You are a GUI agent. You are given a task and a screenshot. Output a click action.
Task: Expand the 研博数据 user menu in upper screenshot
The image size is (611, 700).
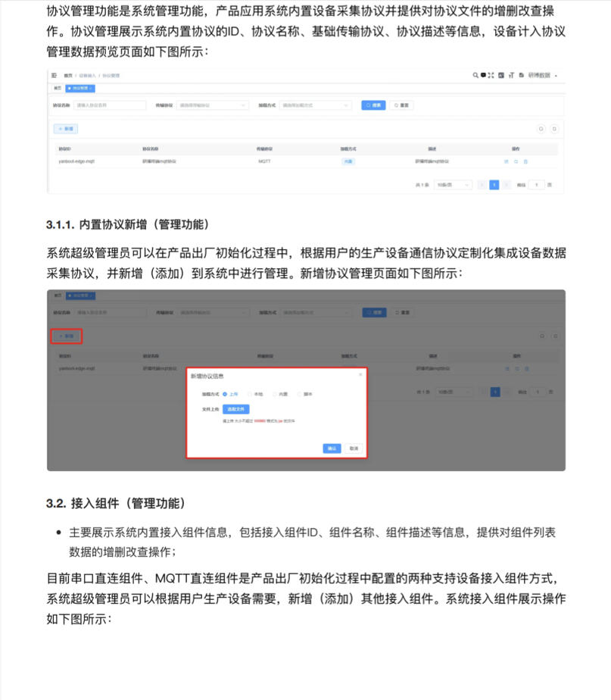tap(543, 76)
